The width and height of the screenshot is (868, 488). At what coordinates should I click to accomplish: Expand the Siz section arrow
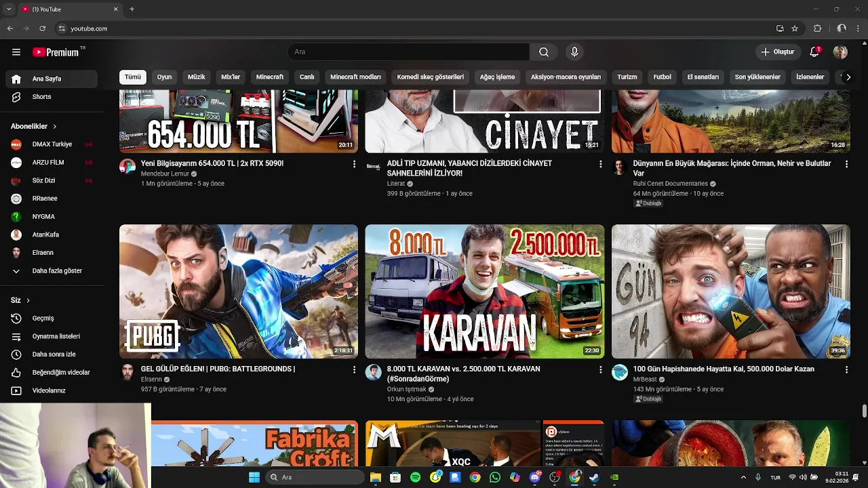[28, 300]
